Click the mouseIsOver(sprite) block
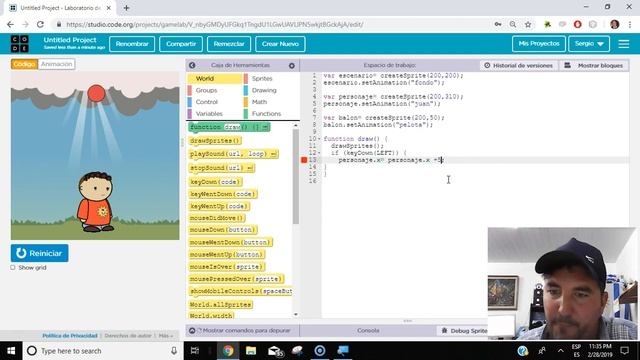This screenshot has height=360, width=640. (227, 267)
